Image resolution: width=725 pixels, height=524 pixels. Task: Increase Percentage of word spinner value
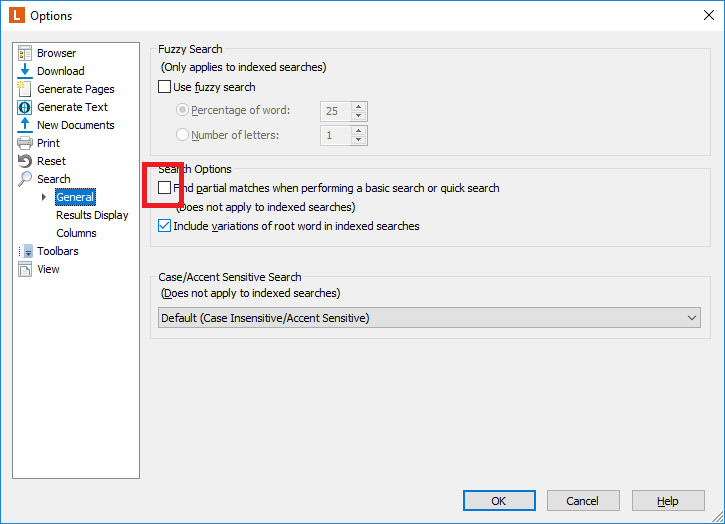point(358,106)
